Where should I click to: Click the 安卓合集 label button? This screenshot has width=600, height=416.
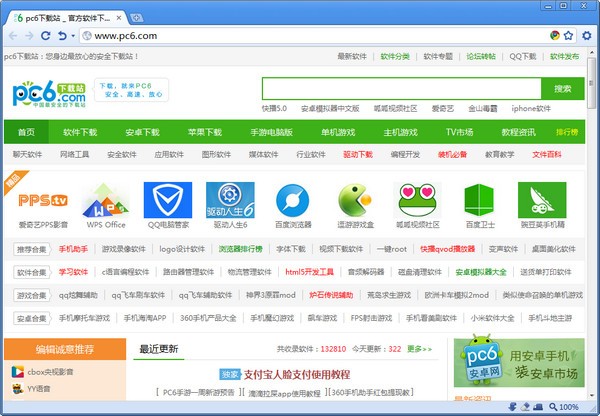(x=32, y=318)
